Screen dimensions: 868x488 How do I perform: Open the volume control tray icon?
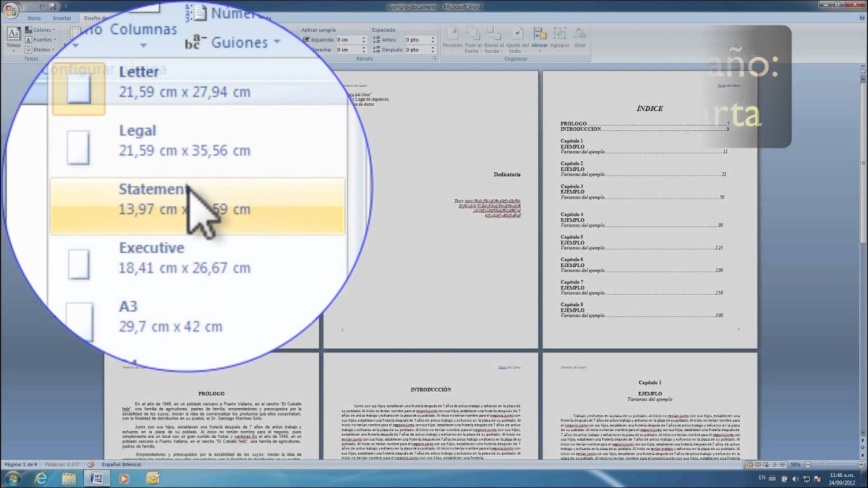pyautogui.click(x=795, y=479)
